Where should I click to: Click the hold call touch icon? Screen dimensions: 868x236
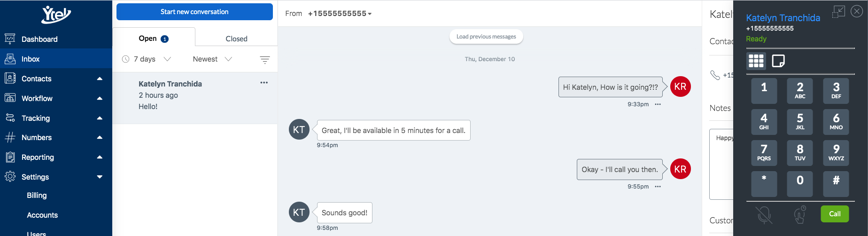(x=800, y=214)
